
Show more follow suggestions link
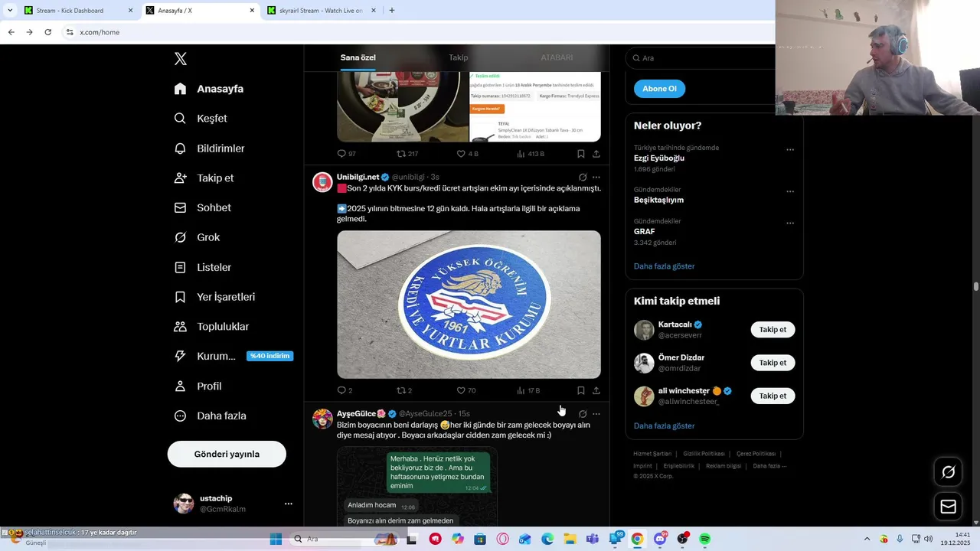click(664, 425)
